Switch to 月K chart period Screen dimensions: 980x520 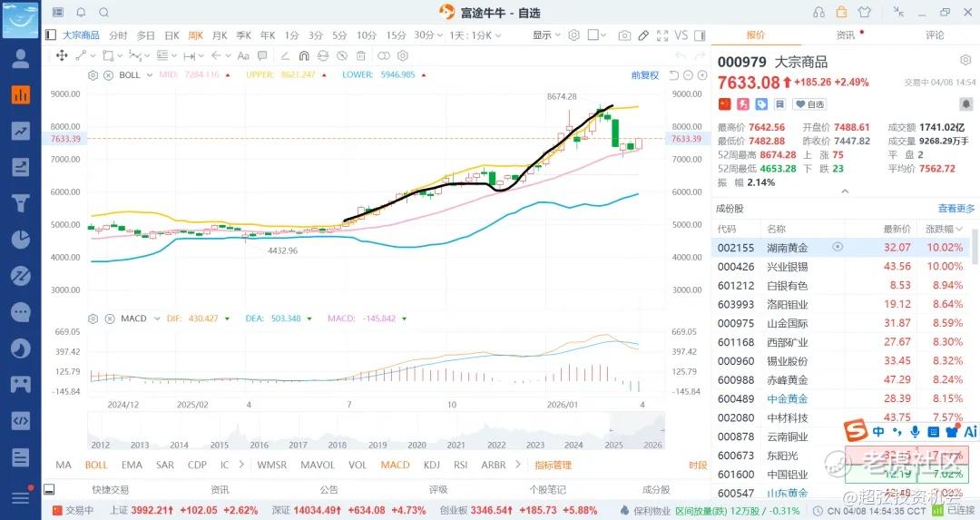click(x=220, y=35)
